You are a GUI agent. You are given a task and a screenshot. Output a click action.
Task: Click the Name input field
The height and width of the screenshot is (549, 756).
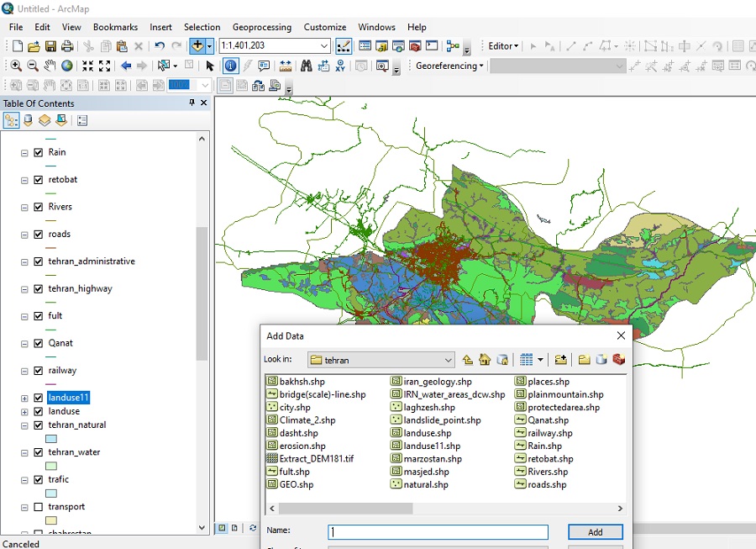[x=438, y=532]
